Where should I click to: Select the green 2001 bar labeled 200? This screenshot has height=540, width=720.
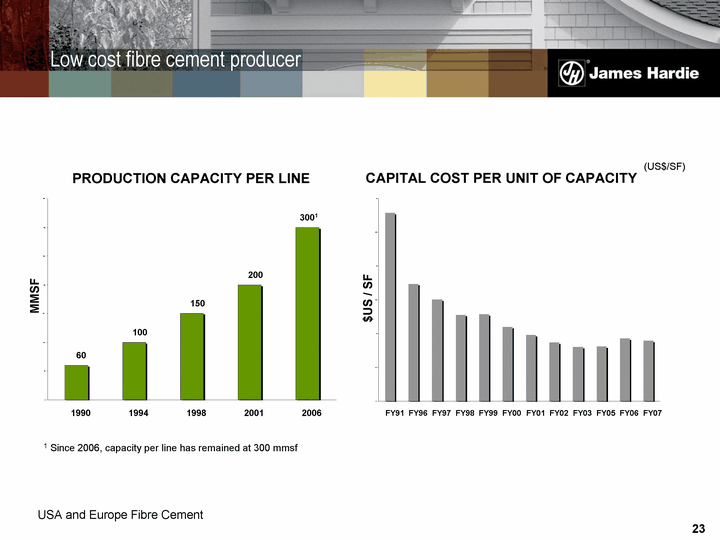pyautogui.click(x=249, y=342)
